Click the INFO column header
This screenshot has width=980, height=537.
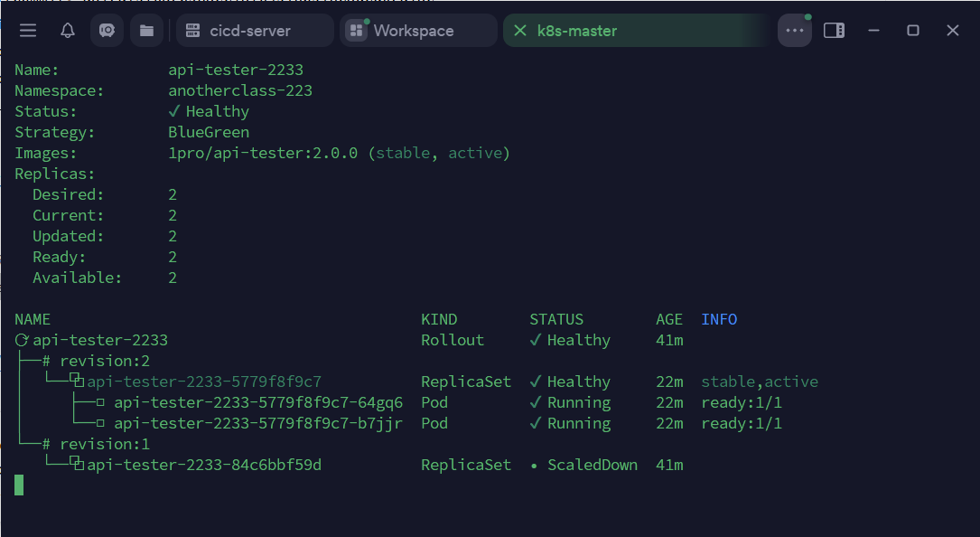tap(719, 320)
